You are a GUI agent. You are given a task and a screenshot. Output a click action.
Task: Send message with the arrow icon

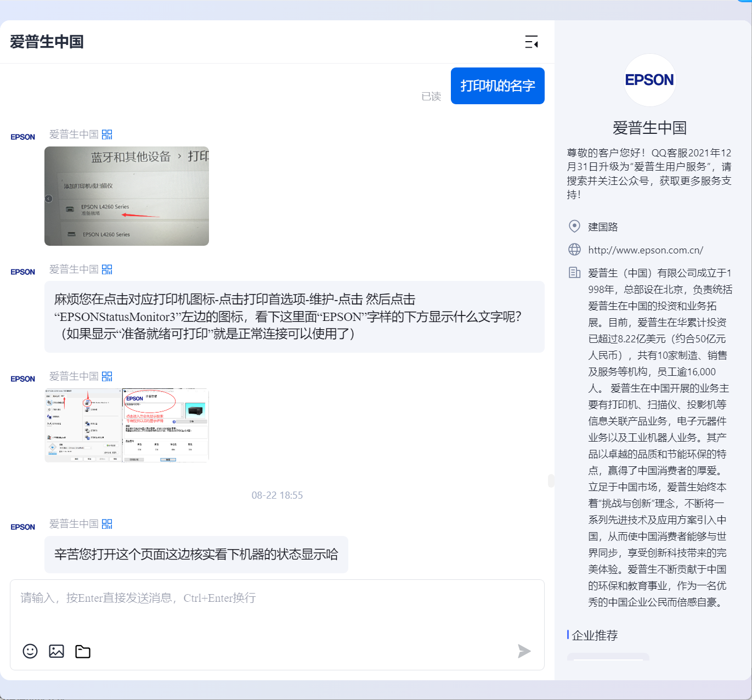524,651
